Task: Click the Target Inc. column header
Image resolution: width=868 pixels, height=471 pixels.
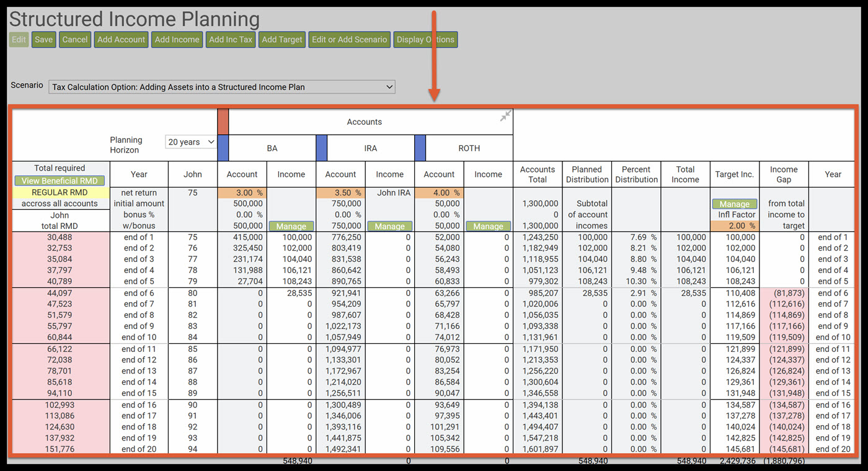Action: coord(735,174)
